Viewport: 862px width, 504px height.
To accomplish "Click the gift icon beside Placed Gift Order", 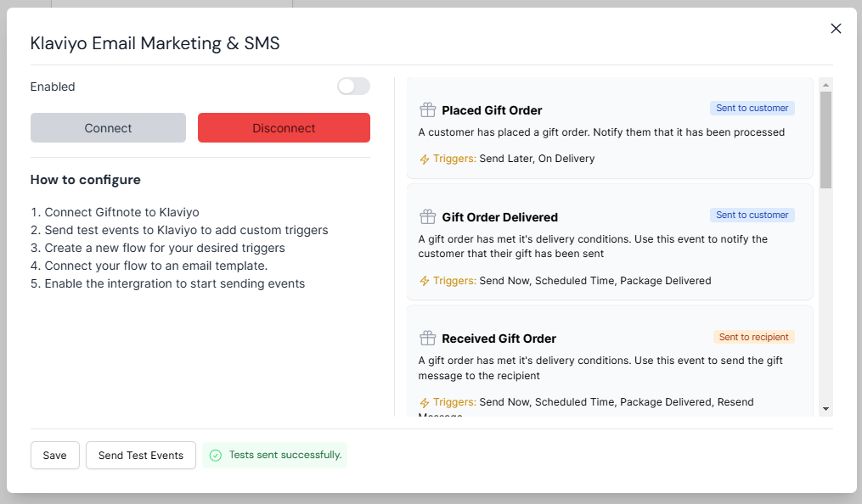I will (x=428, y=109).
